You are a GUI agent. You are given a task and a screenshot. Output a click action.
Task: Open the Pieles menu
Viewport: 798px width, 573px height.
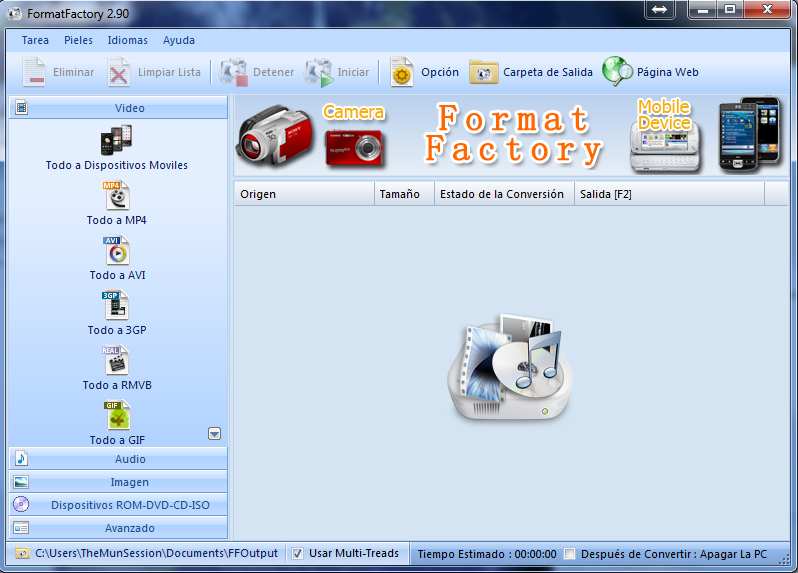(78, 40)
